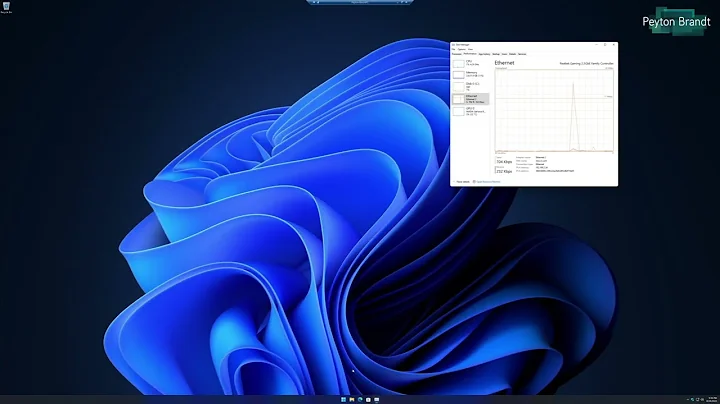Switch to the Startup tab
This screenshot has height=404, width=720.
click(x=496, y=54)
